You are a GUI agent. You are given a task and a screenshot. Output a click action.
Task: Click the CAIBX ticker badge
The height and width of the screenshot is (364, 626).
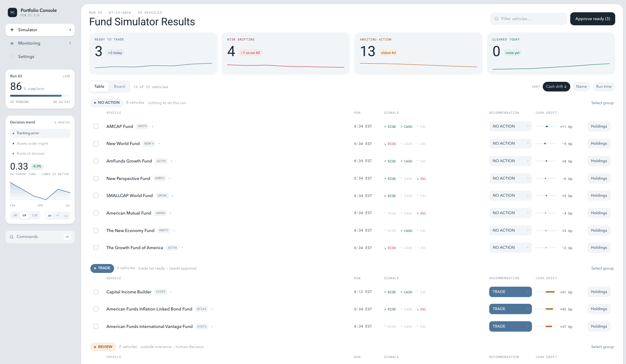tap(161, 292)
